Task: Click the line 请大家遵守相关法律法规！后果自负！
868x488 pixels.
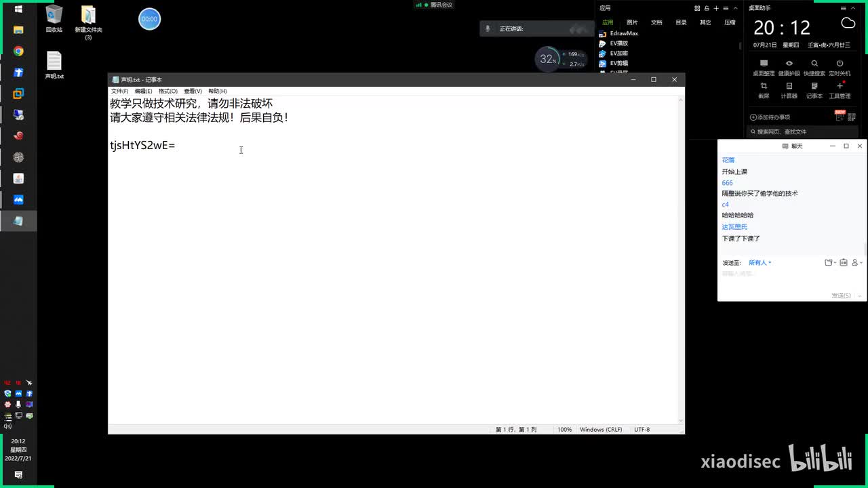Action: (x=199, y=117)
